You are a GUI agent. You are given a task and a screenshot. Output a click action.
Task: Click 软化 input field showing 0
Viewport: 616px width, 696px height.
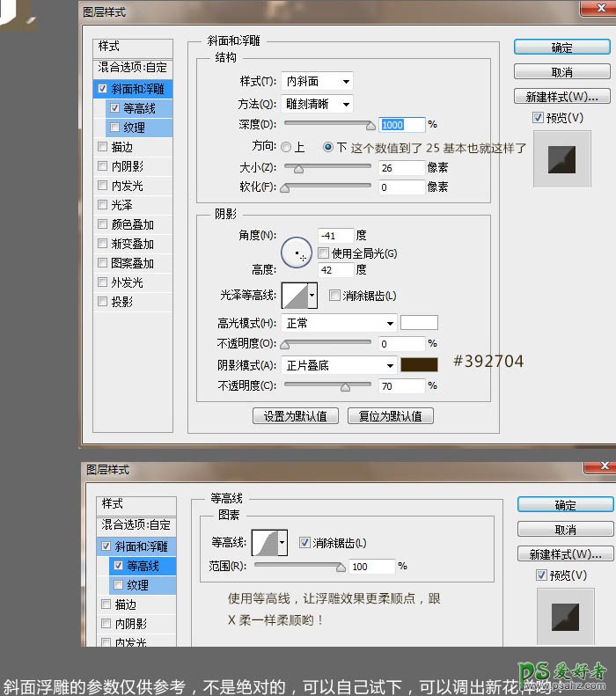(401, 187)
